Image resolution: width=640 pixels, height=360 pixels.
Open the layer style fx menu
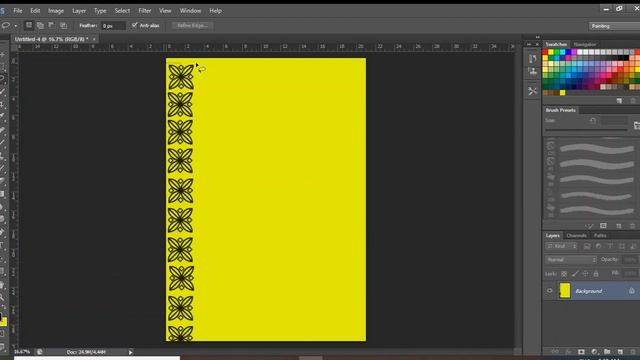(568, 351)
